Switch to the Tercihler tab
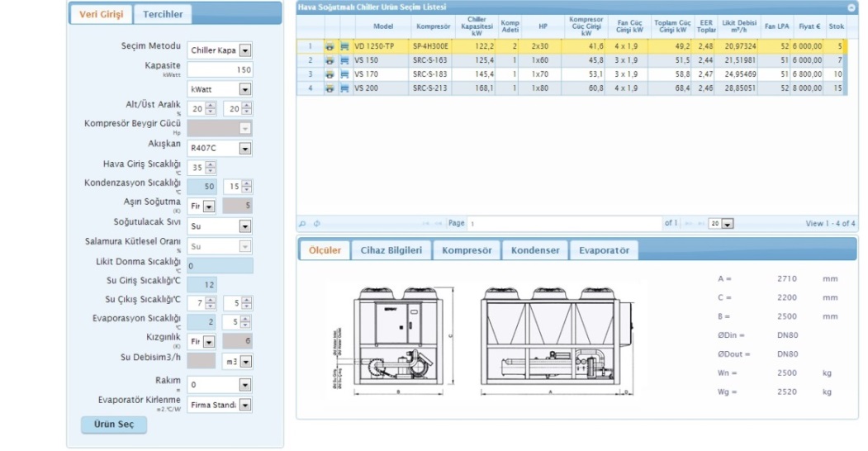 coord(164,14)
